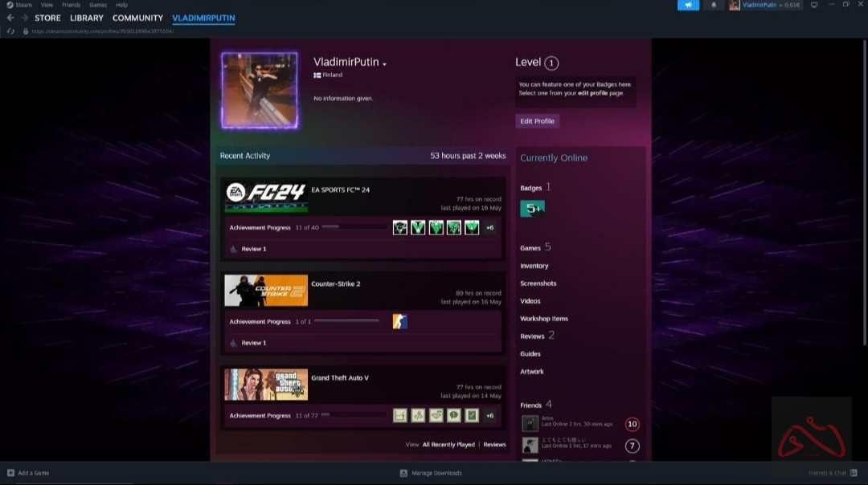
Task: Click the Edit Profile button
Action: tap(537, 121)
